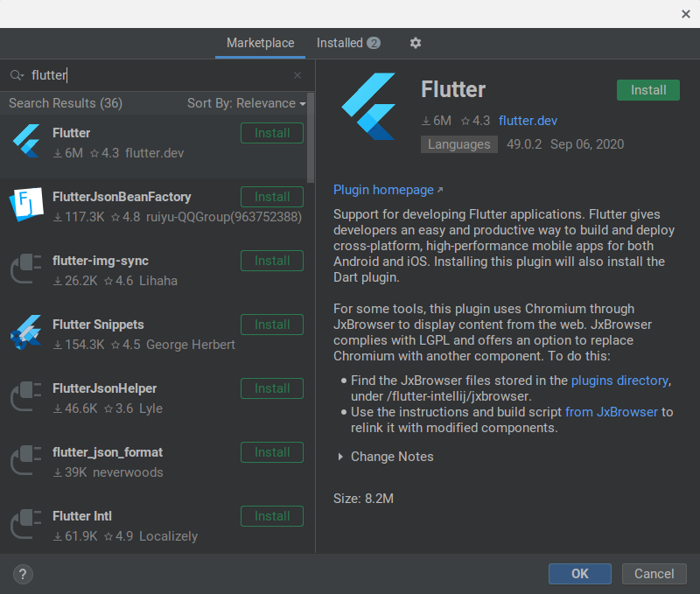Click Lihaha vendor name
The width and height of the screenshot is (700, 594).
(158, 281)
